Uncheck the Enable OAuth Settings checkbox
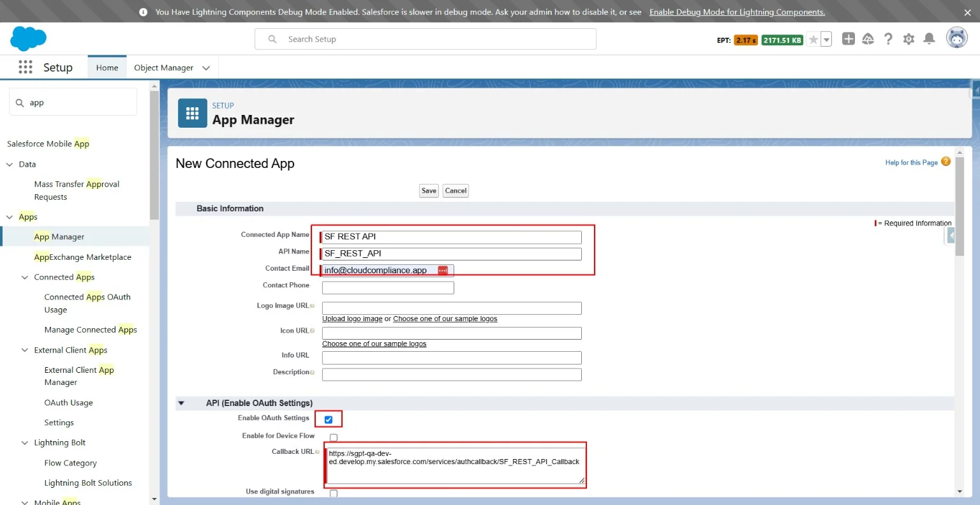The height and width of the screenshot is (505, 980). 329,419
